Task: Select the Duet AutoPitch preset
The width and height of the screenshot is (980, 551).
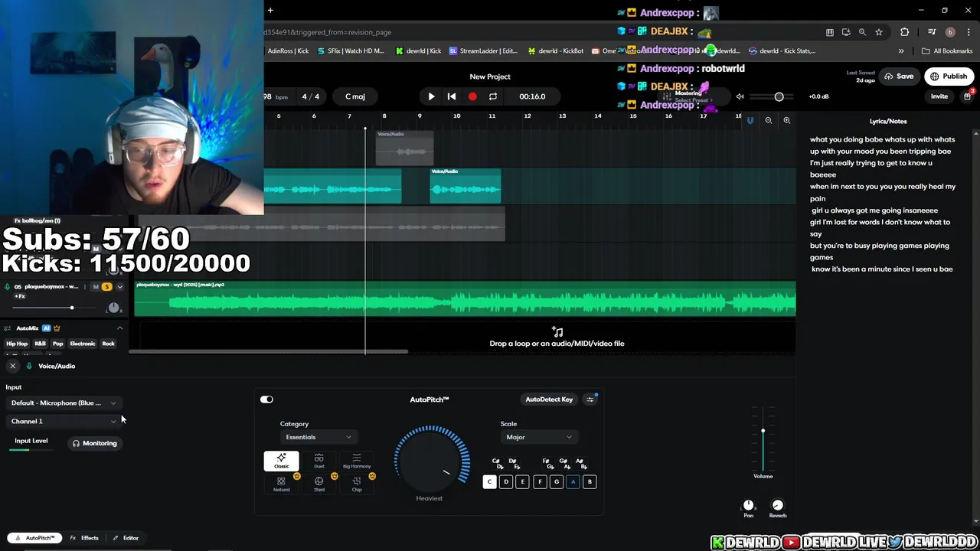Action: point(319,461)
